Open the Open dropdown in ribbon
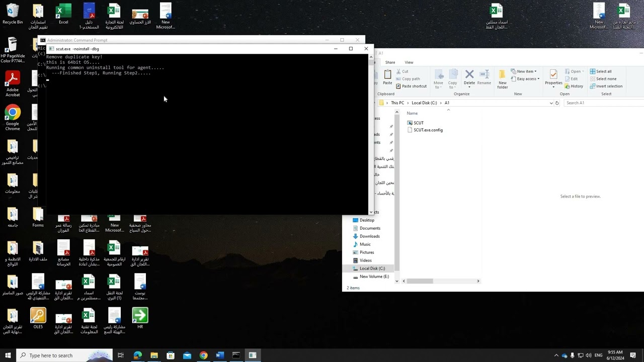Image resolution: width=644 pixels, height=362 pixels. coord(574,71)
